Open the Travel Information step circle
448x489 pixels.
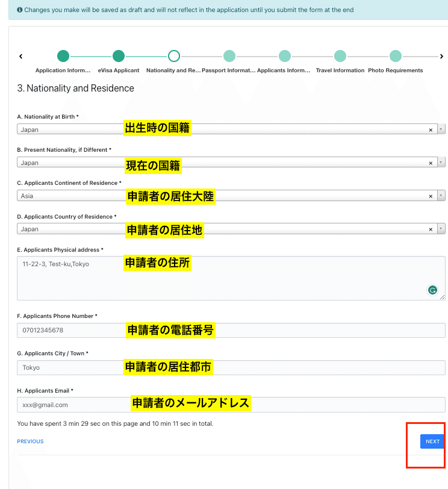340,56
